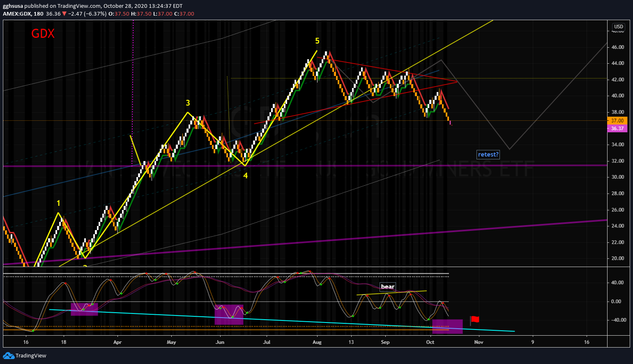Image resolution: width=633 pixels, height=364 pixels.
Task: Open the USD currency selector
Action: pyautogui.click(x=618, y=27)
